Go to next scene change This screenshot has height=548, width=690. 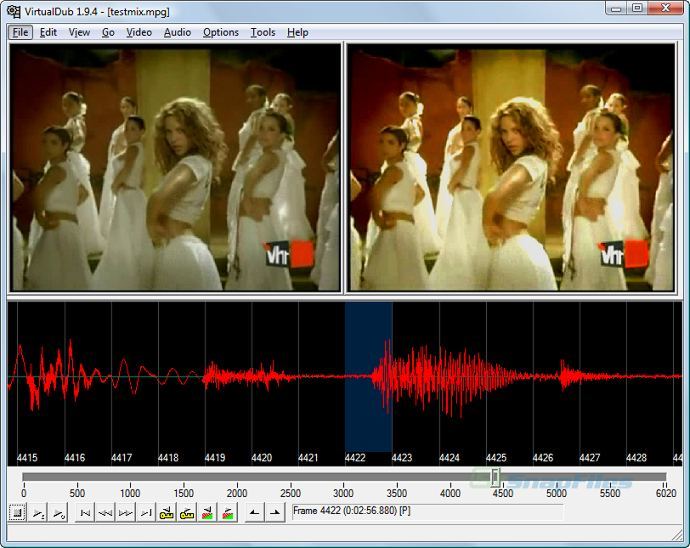click(228, 513)
